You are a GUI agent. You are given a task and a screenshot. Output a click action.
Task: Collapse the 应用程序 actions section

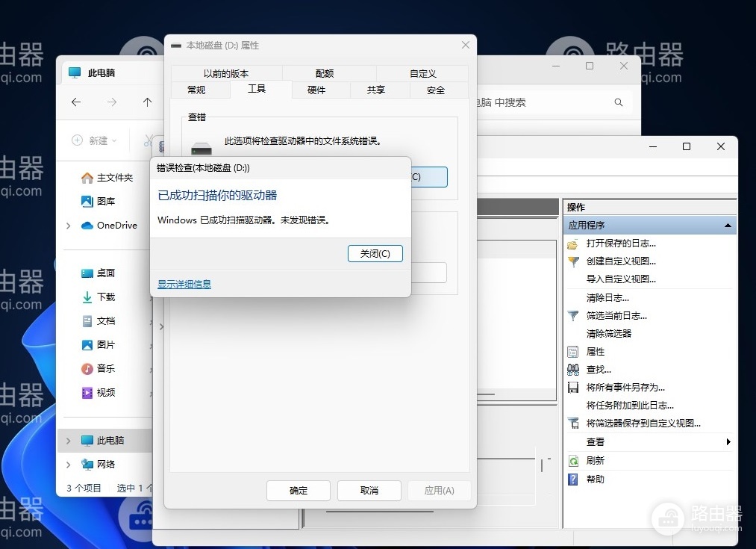pyautogui.click(x=728, y=226)
